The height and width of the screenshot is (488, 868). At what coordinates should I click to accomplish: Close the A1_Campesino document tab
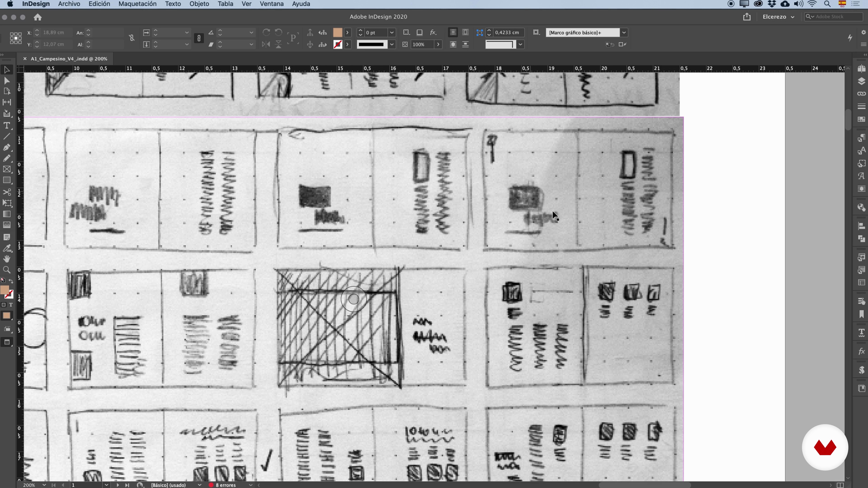pos(25,59)
